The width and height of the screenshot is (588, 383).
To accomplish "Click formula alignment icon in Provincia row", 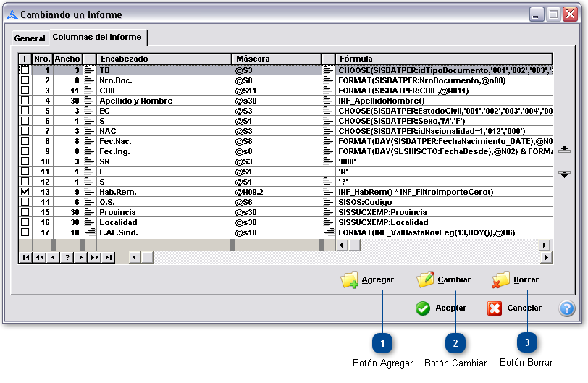I will pos(328,212).
